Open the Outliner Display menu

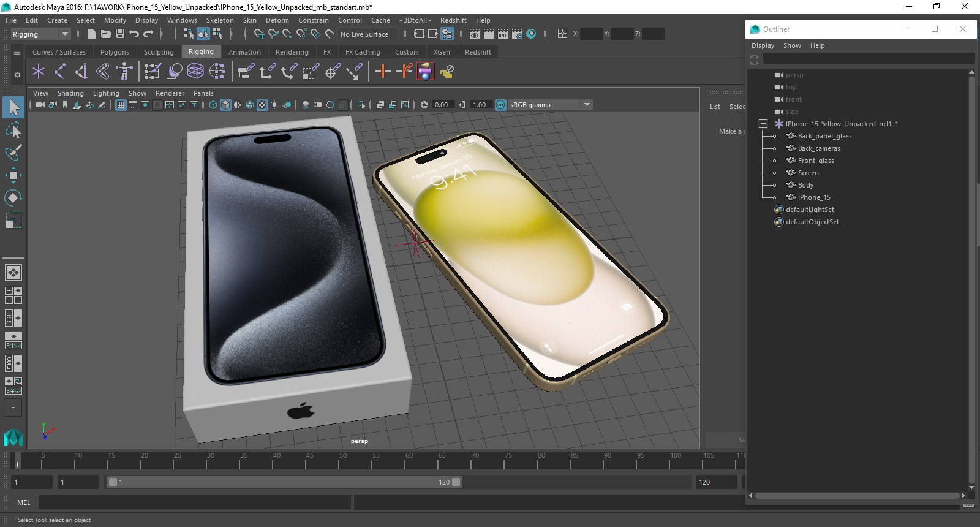coord(763,45)
